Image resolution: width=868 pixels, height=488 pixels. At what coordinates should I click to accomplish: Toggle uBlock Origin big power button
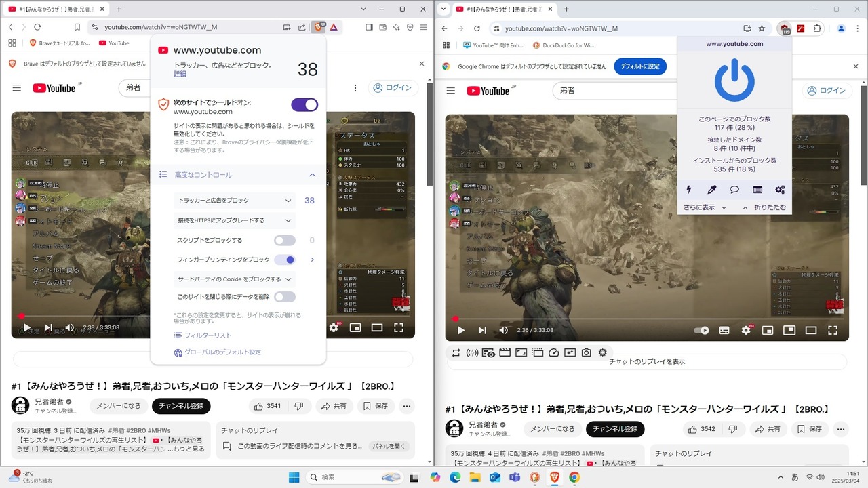coord(734,80)
